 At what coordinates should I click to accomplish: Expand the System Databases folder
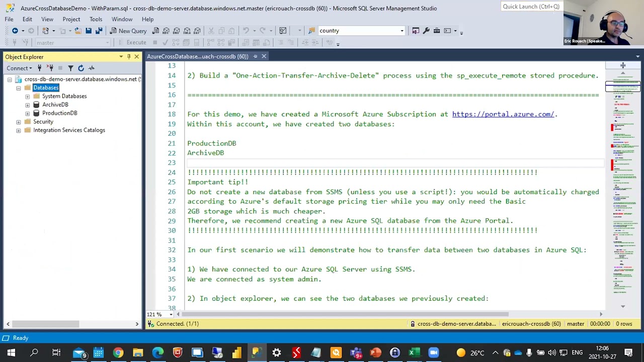pos(28,96)
